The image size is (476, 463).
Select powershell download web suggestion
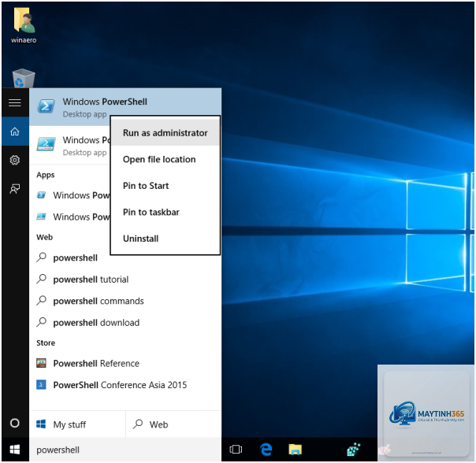pyautogui.click(x=125, y=323)
